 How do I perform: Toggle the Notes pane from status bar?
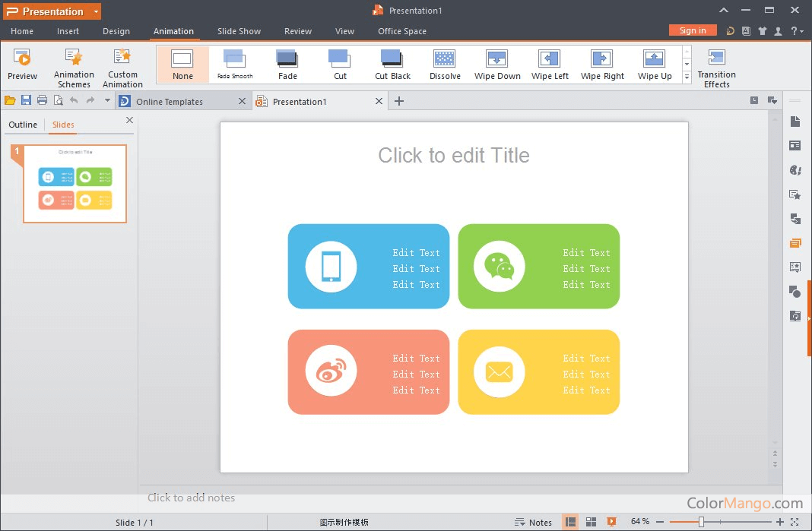533,522
